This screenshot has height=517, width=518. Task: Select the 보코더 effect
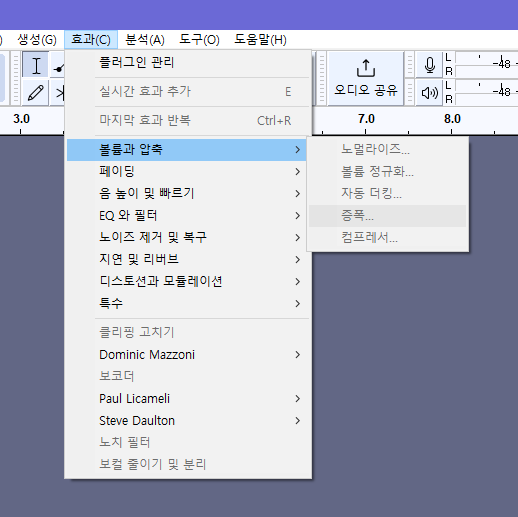point(187,377)
